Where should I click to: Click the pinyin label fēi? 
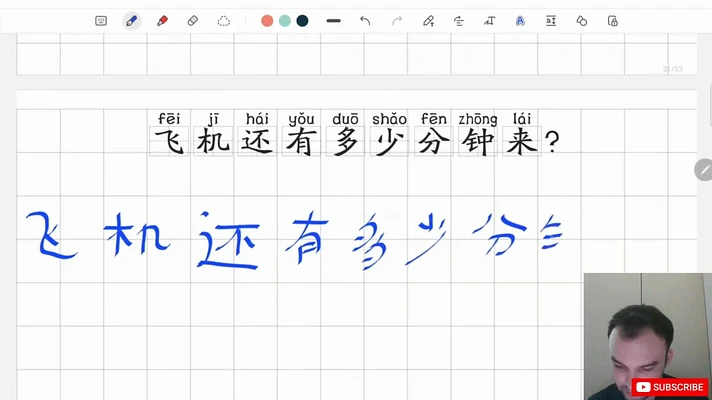[x=169, y=119]
